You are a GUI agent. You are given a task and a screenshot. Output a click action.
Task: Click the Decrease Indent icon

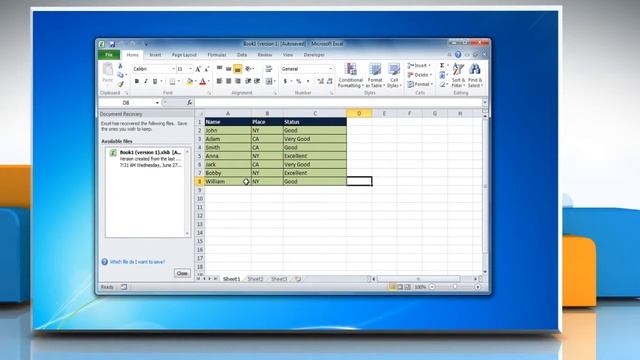(248, 81)
